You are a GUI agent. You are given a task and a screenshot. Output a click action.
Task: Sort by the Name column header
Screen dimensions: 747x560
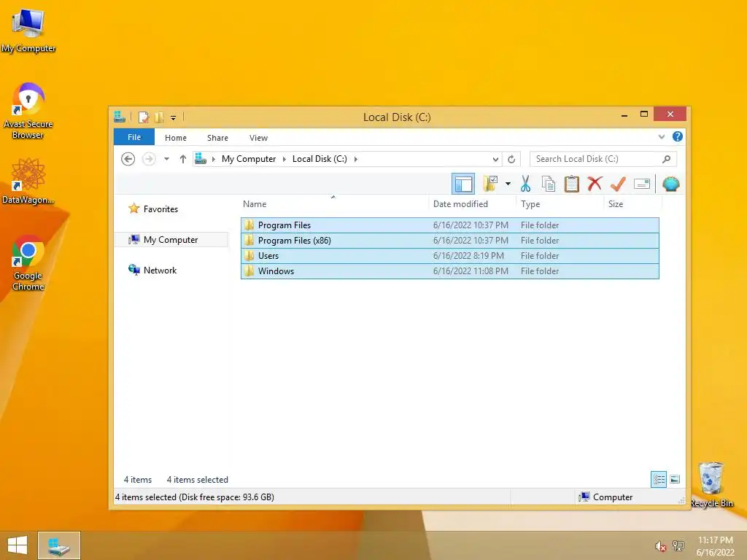pos(333,204)
